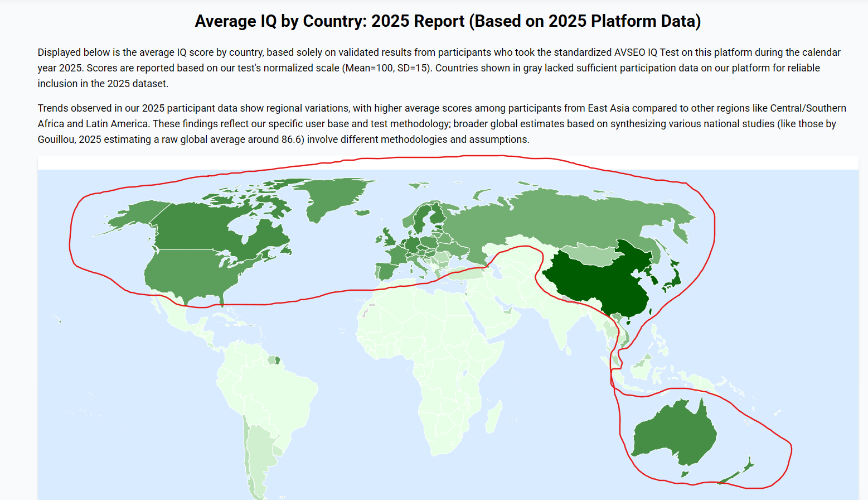Click the Average IQ by Country heading
The width and height of the screenshot is (868, 500).
(x=448, y=21)
